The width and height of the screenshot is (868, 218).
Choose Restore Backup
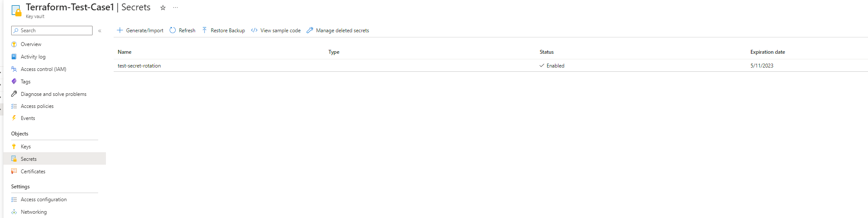(228, 31)
